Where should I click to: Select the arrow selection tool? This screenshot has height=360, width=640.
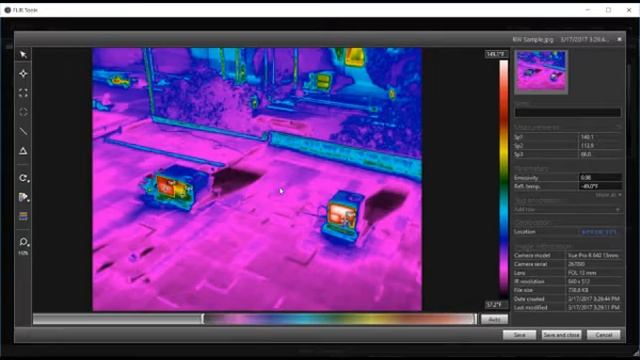point(23,55)
